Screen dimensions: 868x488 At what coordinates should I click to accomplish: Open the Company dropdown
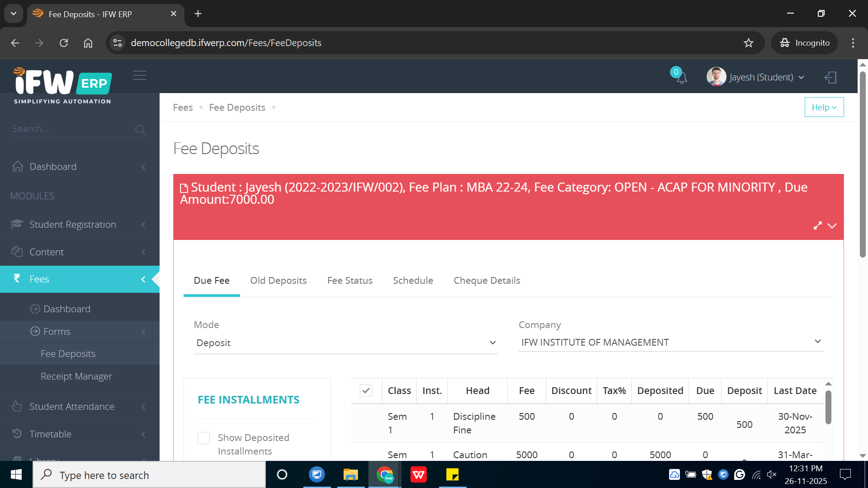click(x=671, y=342)
